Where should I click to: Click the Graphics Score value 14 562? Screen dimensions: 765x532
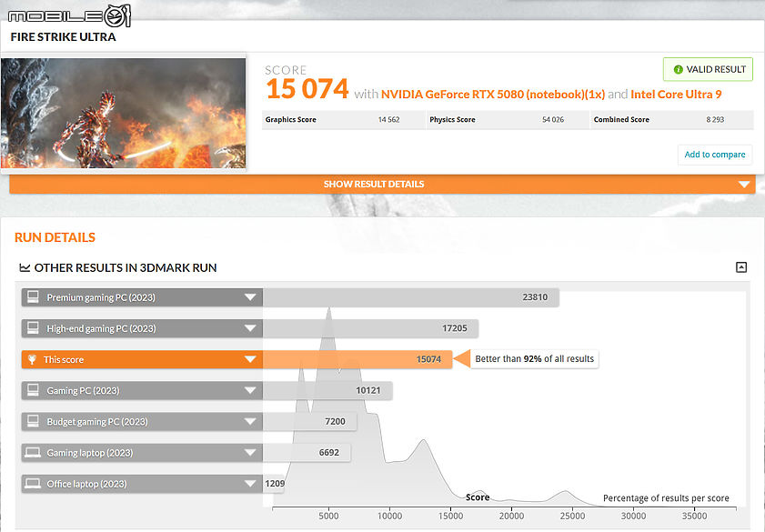(388, 119)
